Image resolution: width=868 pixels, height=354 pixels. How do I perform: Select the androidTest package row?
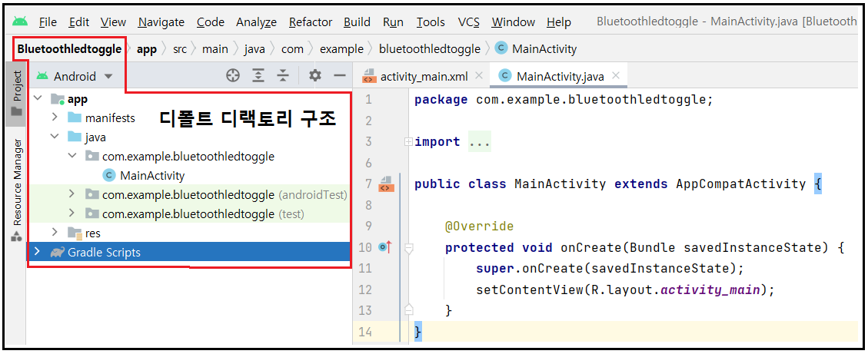point(189,195)
